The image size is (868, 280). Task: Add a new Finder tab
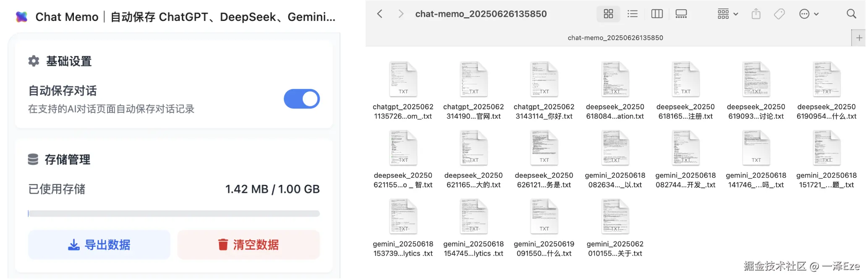pos(859,38)
